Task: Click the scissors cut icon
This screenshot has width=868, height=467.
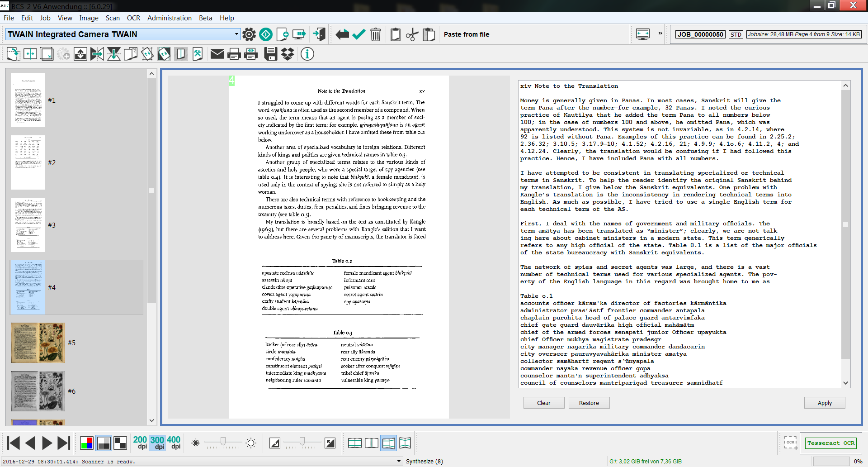Action: [x=412, y=34]
